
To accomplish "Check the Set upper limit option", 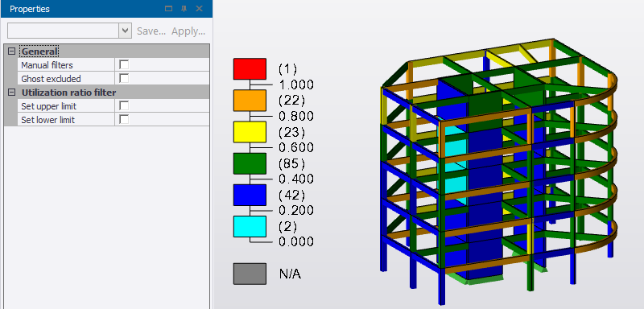I will [124, 106].
